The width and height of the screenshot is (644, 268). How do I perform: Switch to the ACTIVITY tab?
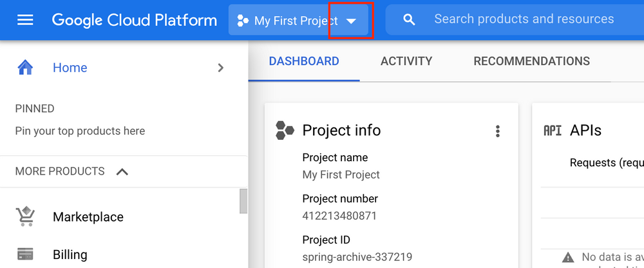tap(406, 61)
